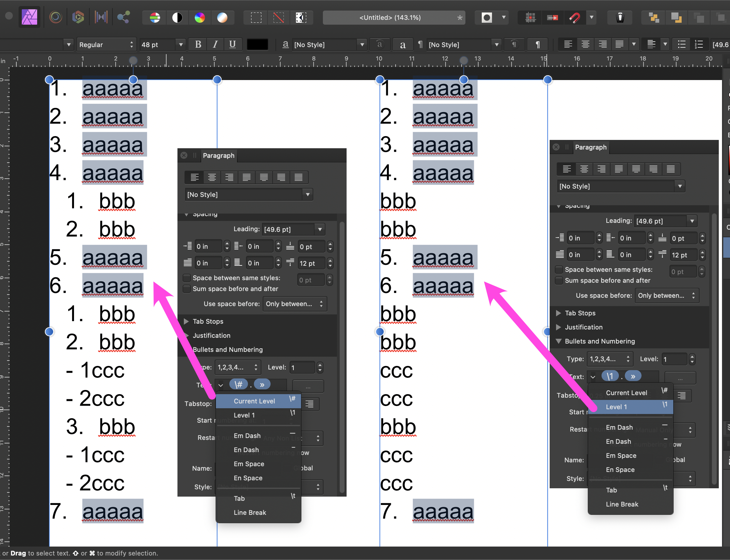Choose Level 1 in the left popup menu

click(x=258, y=415)
